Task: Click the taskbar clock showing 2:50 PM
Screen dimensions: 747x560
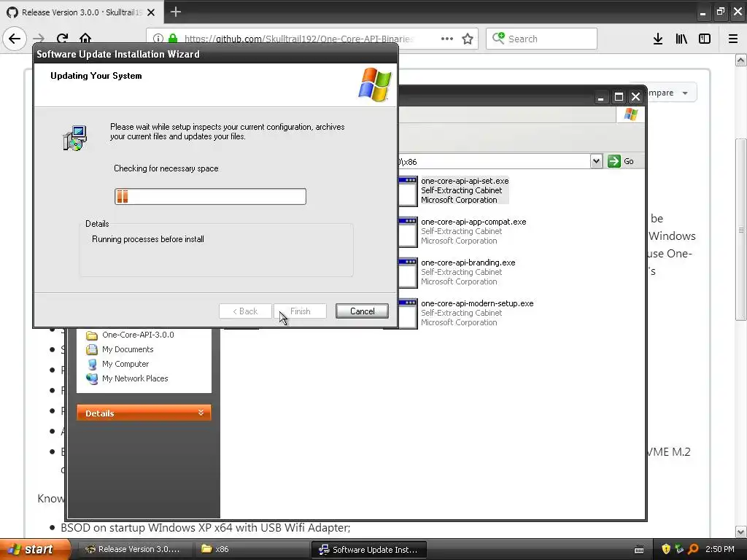Action: click(x=719, y=549)
